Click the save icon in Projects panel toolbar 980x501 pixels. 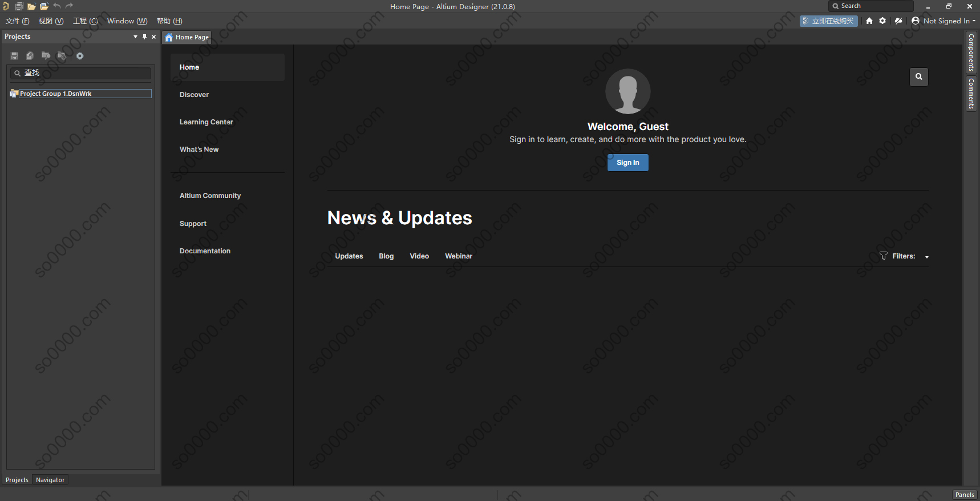point(14,56)
